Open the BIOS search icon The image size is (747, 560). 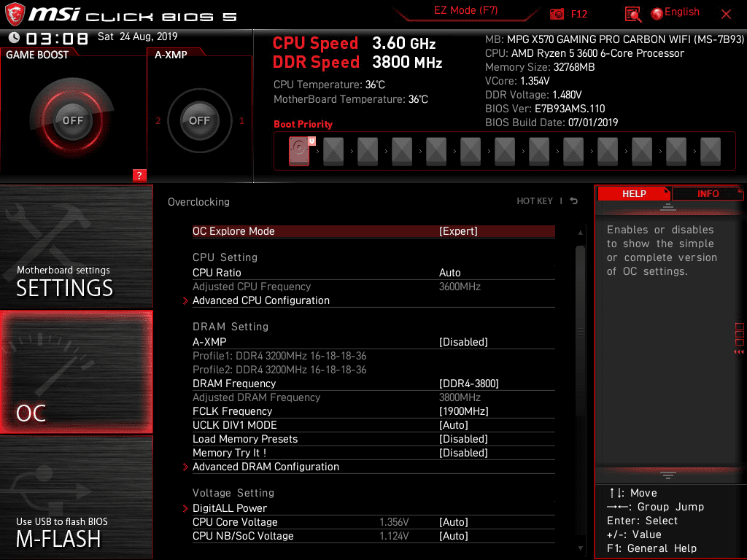[632, 15]
